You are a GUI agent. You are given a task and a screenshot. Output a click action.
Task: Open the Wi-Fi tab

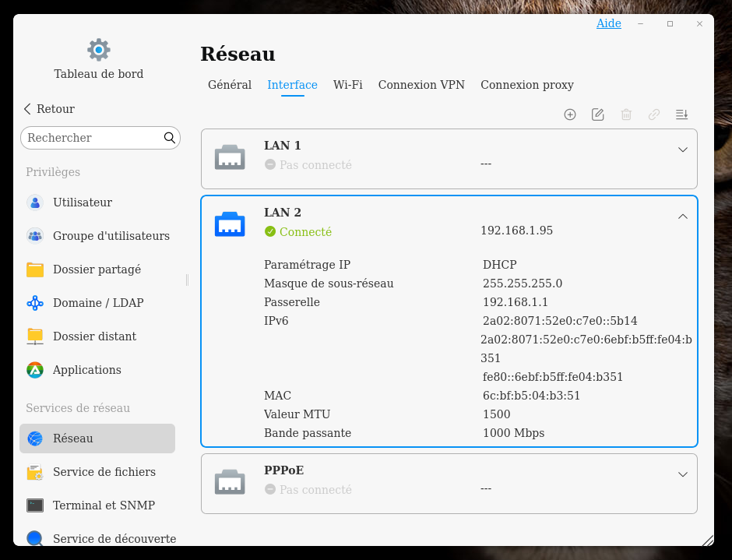(348, 85)
